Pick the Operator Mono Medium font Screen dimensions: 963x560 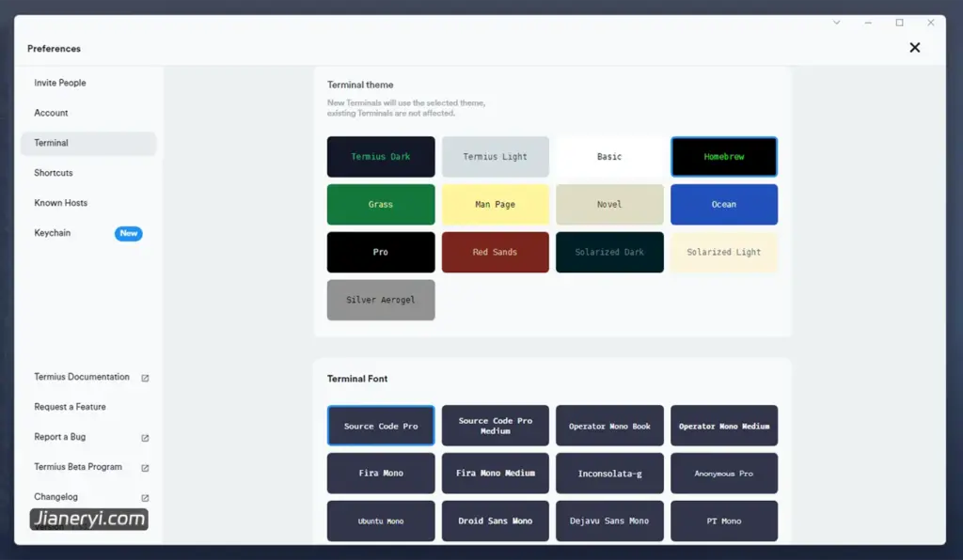724,426
